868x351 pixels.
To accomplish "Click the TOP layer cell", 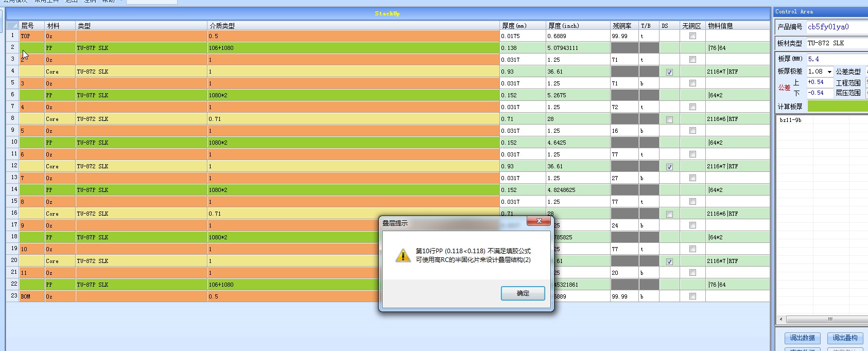I will tap(32, 36).
